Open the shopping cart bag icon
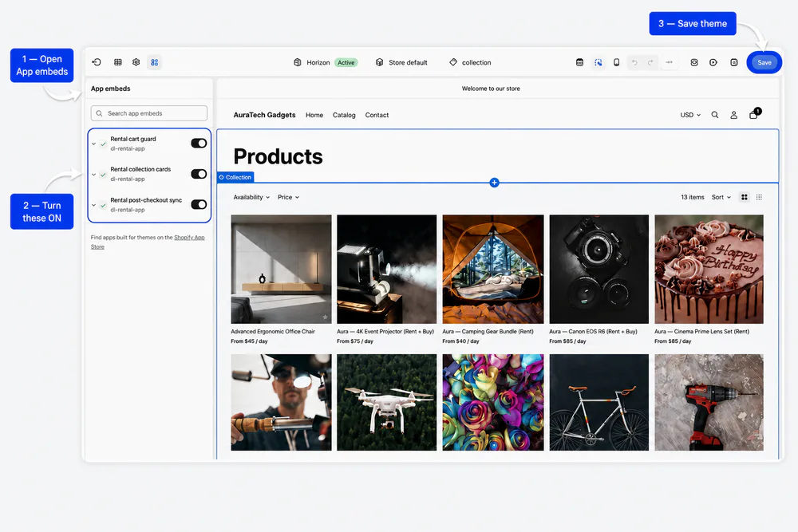Image resolution: width=798 pixels, height=532 pixels. click(x=754, y=114)
